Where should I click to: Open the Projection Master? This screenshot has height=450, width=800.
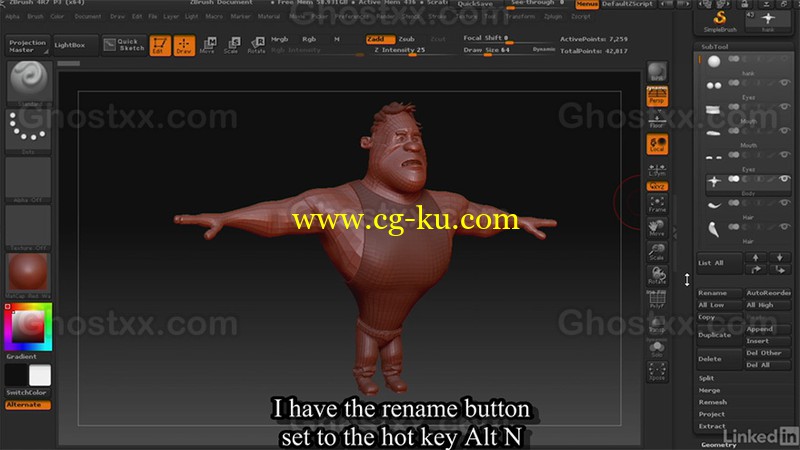[x=28, y=46]
